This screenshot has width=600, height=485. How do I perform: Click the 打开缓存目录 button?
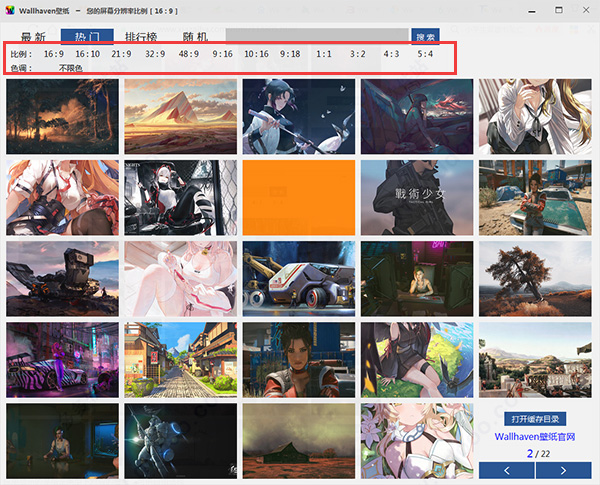[535, 419]
